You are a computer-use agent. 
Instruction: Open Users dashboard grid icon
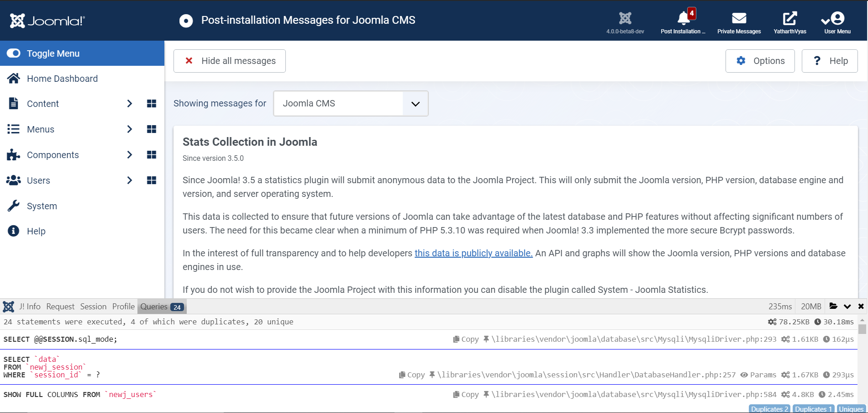[x=152, y=180]
